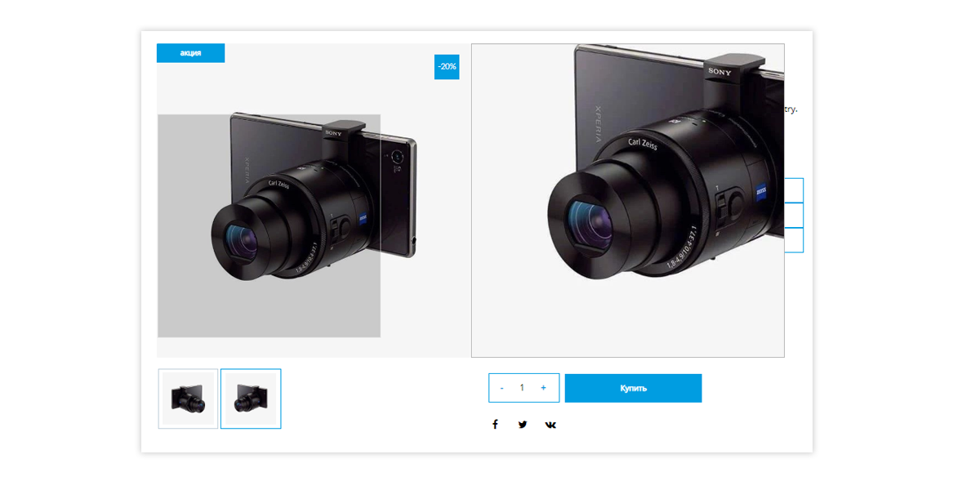Select the first camera thumbnail

pos(188,399)
